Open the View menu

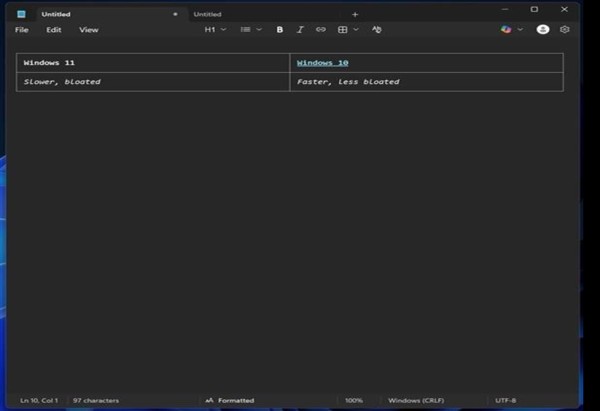[x=89, y=29]
